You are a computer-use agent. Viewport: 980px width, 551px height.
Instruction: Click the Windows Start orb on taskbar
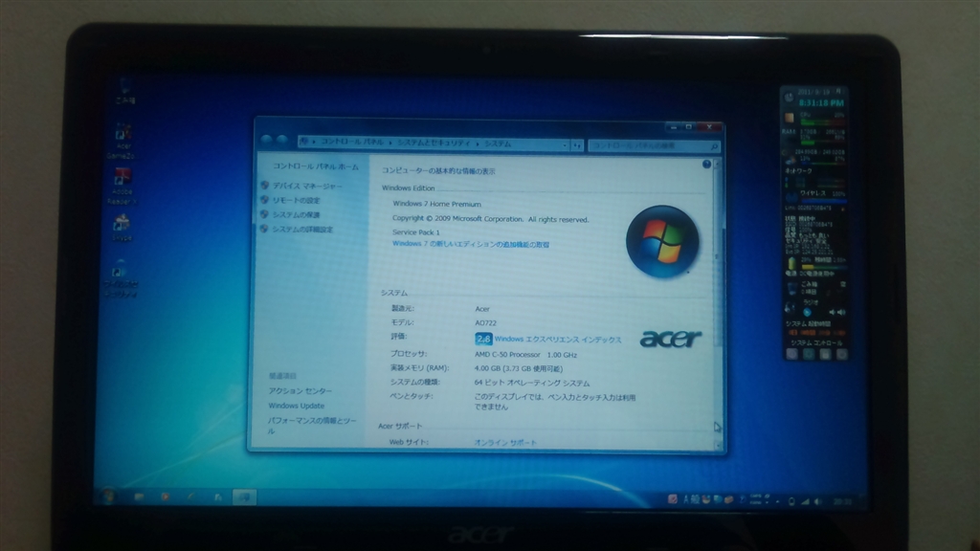109,496
